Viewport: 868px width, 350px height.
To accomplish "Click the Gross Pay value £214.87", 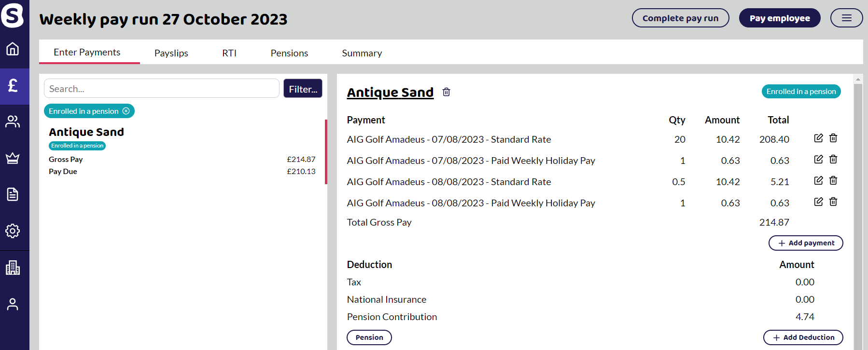I will (x=301, y=159).
